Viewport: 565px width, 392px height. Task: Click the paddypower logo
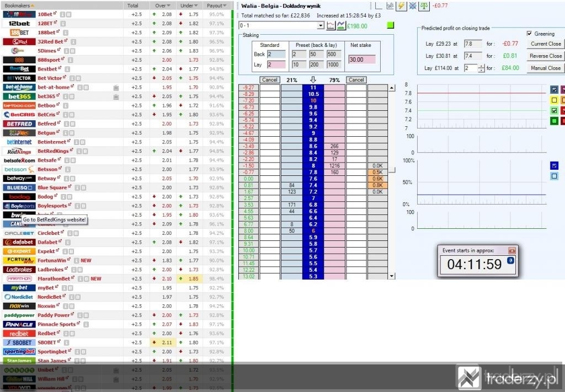[x=19, y=315]
